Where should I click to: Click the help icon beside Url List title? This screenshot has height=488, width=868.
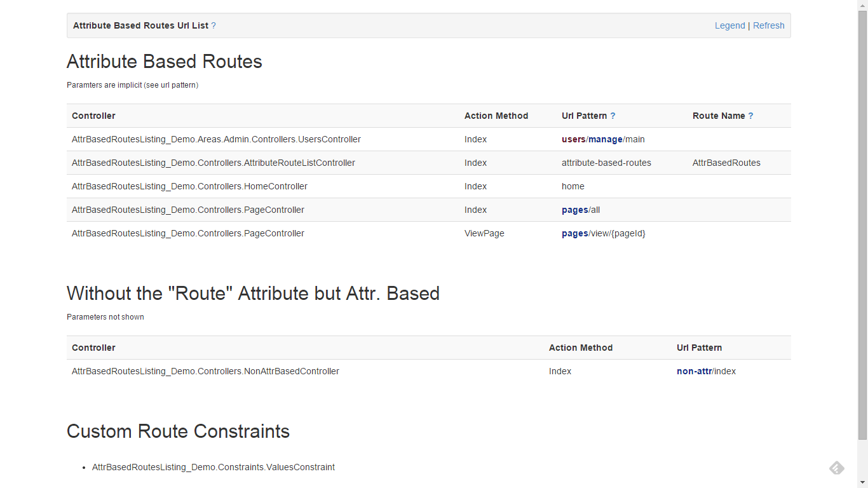pyautogui.click(x=214, y=25)
